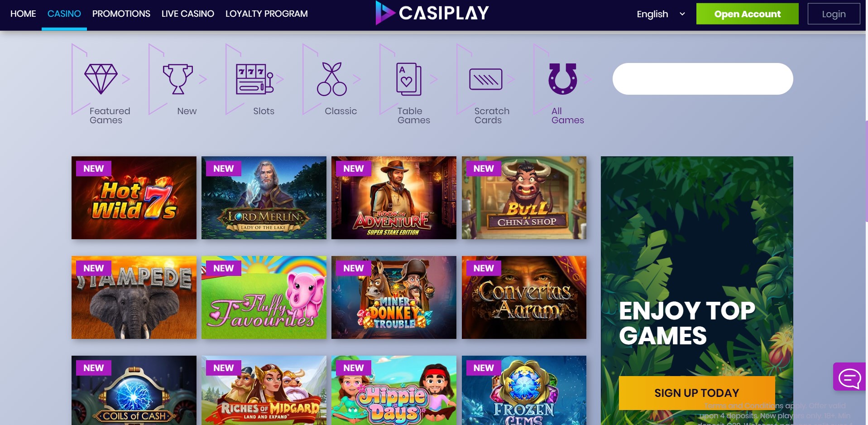The height and width of the screenshot is (425, 868).
Task: Click the white search input field
Action: pos(703,79)
